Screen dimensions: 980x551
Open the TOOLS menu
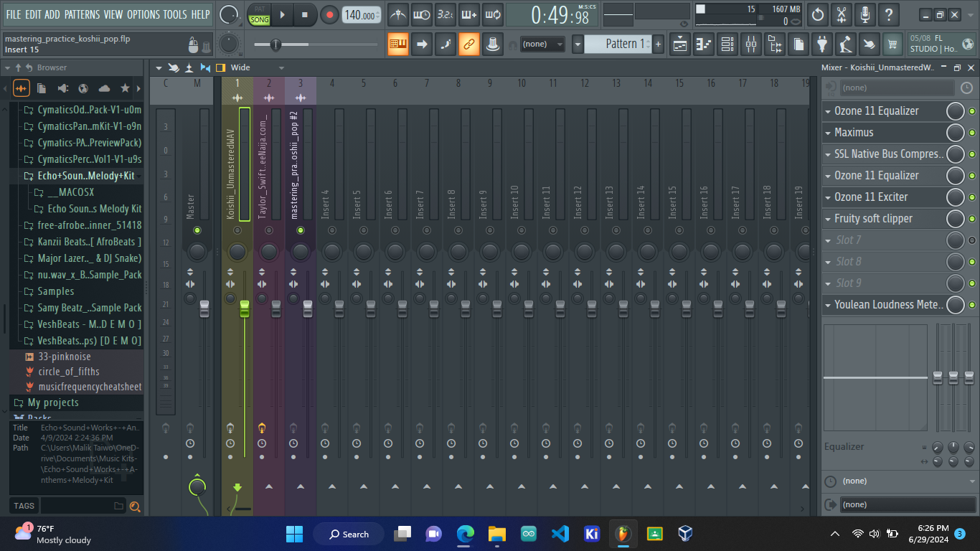point(175,14)
